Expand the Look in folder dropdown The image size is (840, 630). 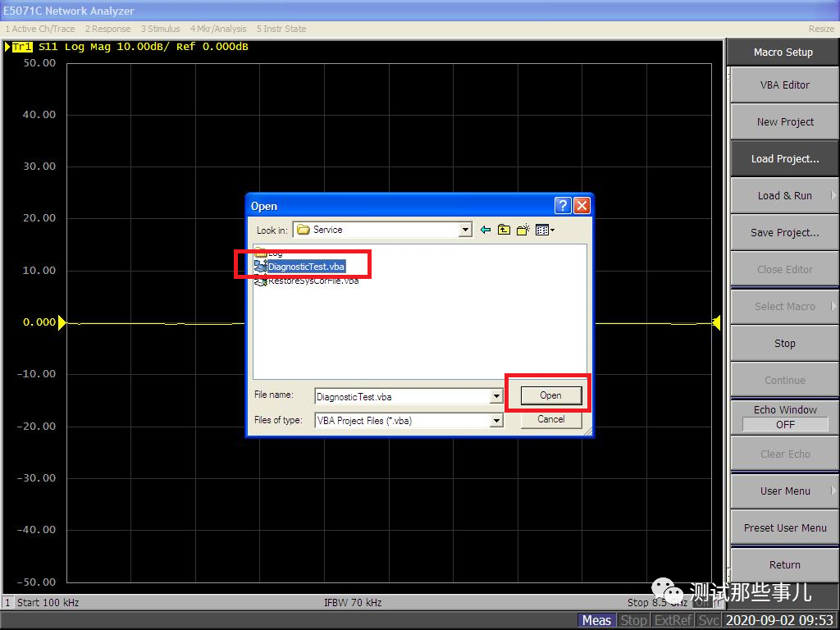click(466, 230)
